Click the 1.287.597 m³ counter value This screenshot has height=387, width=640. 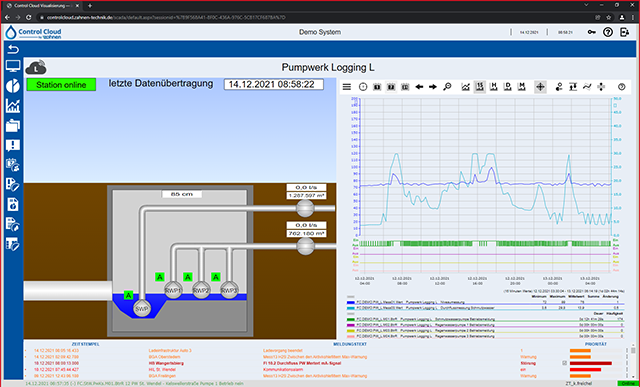pyautogui.click(x=306, y=196)
